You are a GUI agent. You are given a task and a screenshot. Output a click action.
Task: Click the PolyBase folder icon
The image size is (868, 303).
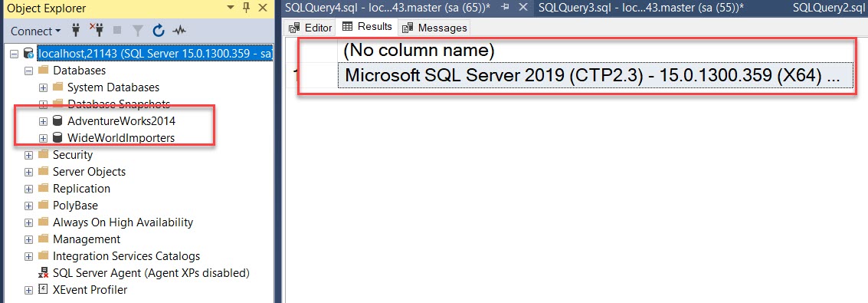coord(43,206)
